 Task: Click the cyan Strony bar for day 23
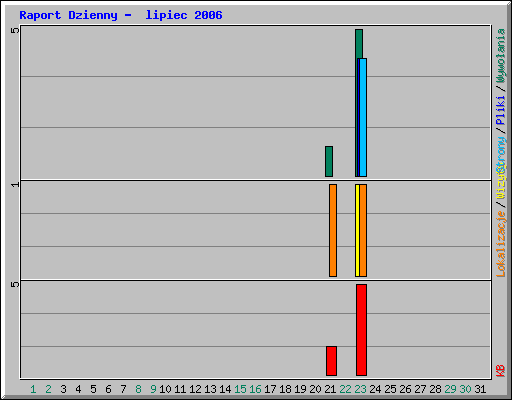click(363, 117)
